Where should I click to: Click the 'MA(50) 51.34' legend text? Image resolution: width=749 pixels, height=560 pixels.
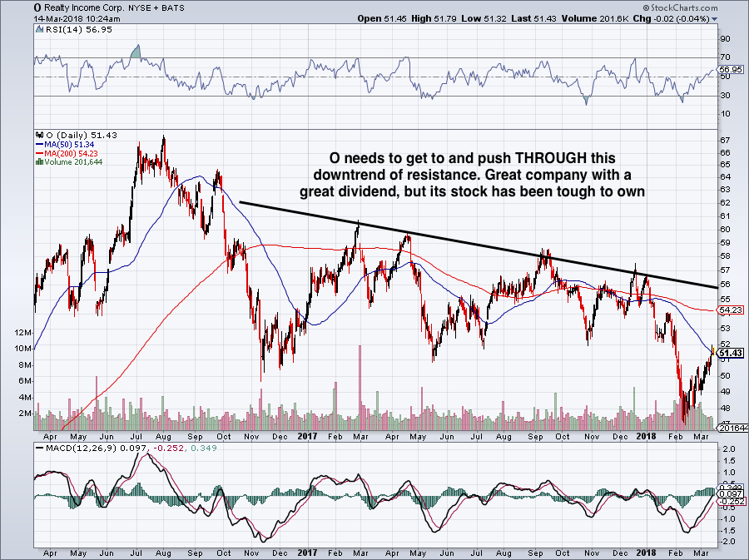(x=69, y=144)
